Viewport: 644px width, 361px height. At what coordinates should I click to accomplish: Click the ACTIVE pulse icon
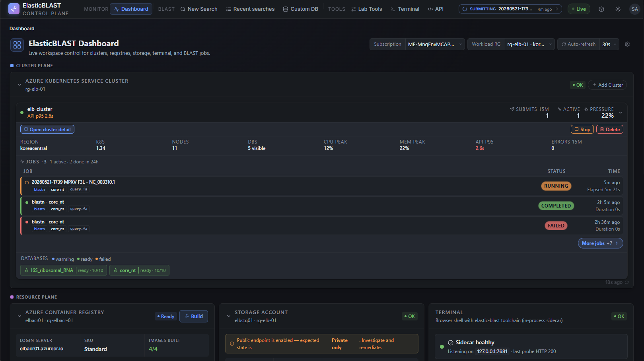pos(559,109)
